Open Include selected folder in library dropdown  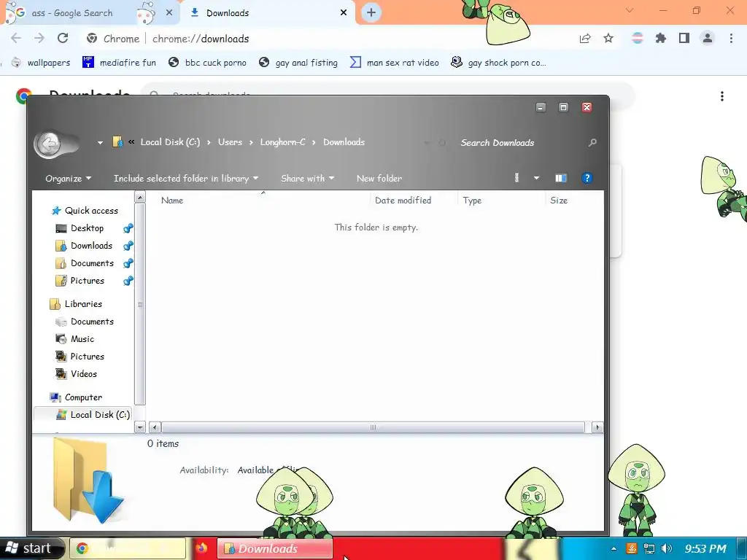(186, 178)
